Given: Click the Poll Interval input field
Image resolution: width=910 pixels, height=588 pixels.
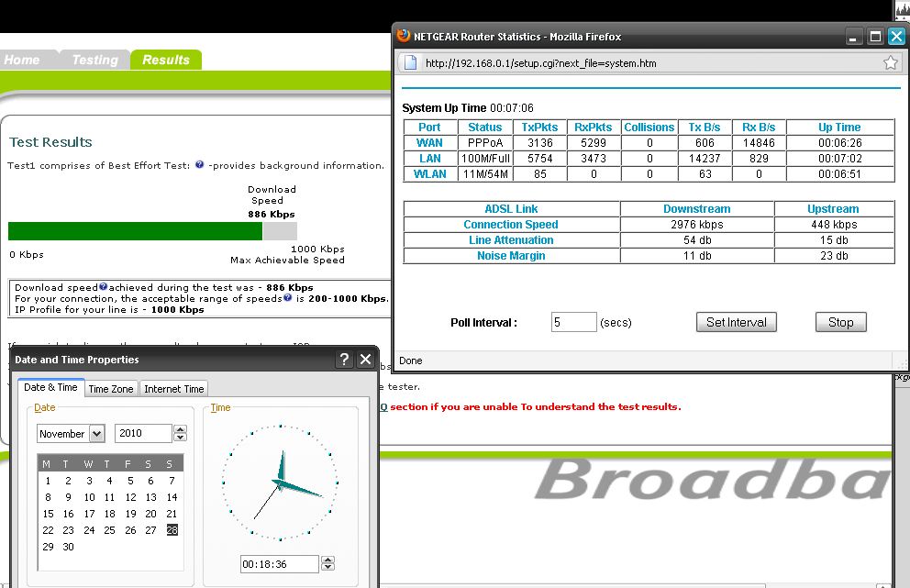Looking at the screenshot, I should coord(573,322).
